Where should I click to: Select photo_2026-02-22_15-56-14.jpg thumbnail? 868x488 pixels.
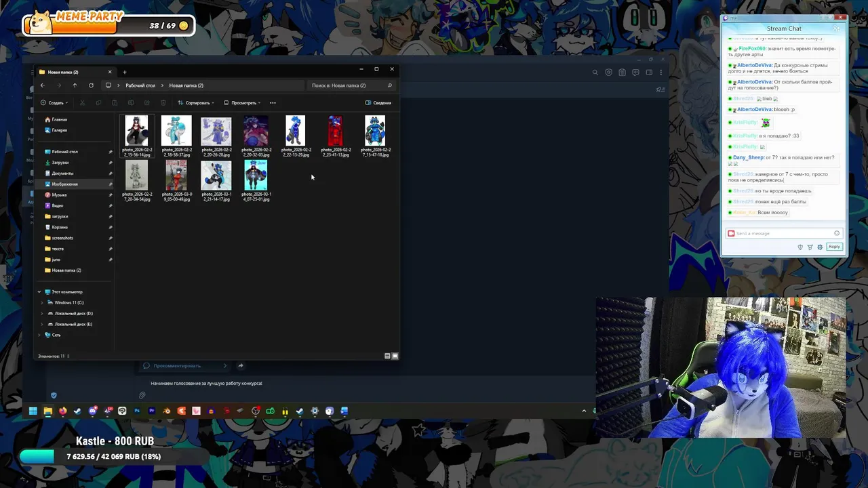[136, 131]
